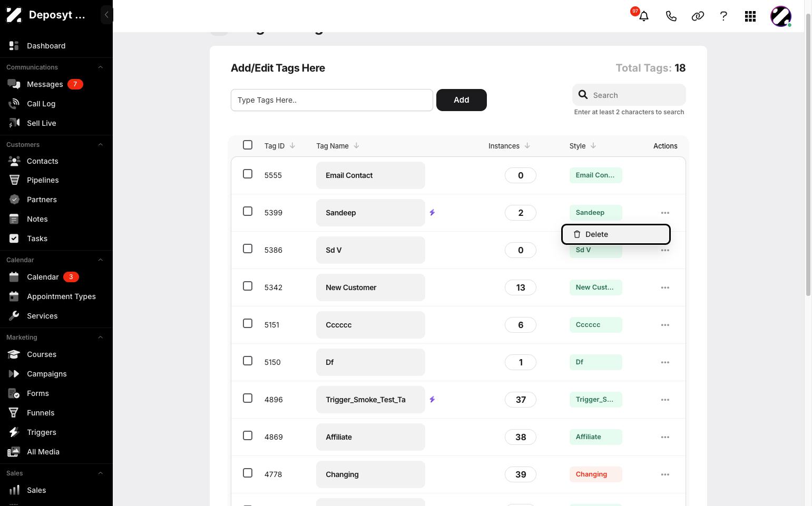
Task: Click the green Email Con... style swatch
Action: pos(596,175)
